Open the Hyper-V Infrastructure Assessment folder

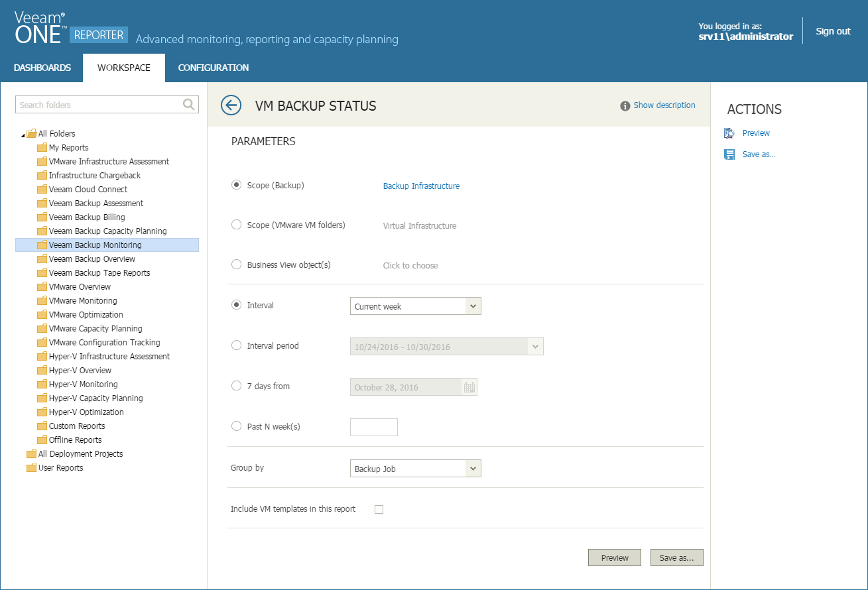click(109, 356)
